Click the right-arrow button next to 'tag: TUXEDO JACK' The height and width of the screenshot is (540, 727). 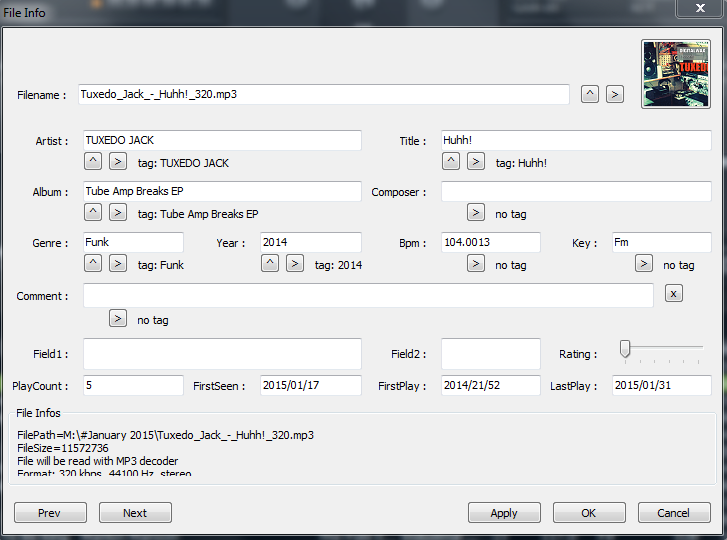click(x=118, y=161)
